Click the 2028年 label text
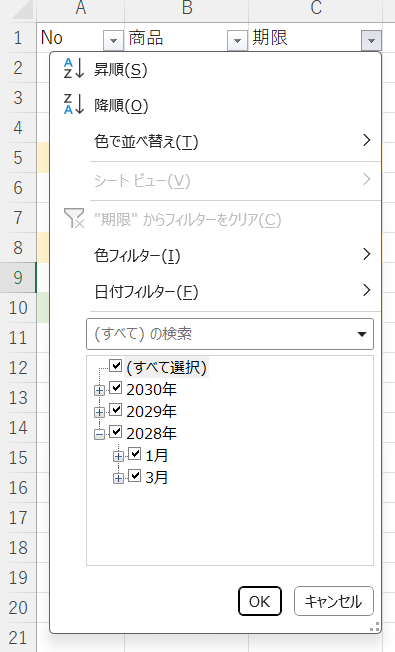 151,433
